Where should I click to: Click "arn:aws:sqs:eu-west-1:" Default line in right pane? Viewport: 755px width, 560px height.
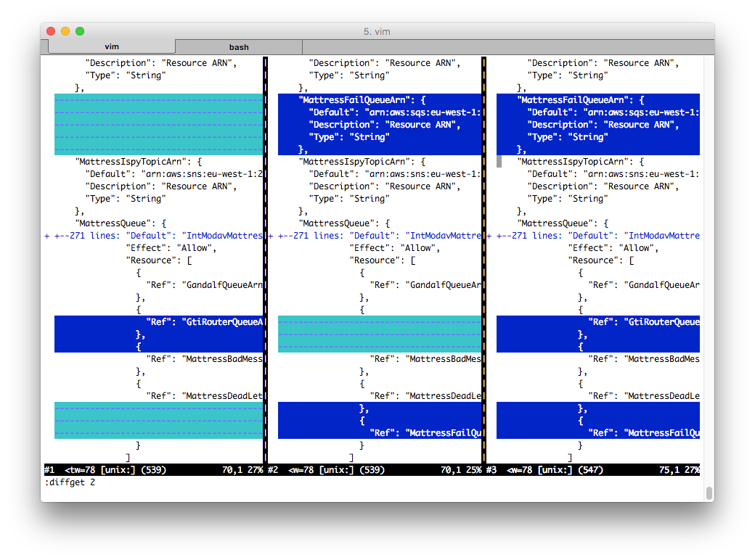point(613,112)
